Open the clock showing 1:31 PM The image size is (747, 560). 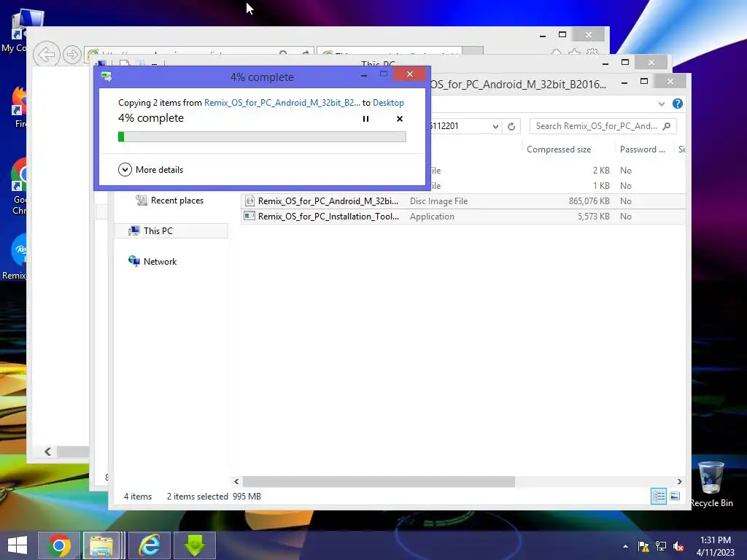pos(715,545)
